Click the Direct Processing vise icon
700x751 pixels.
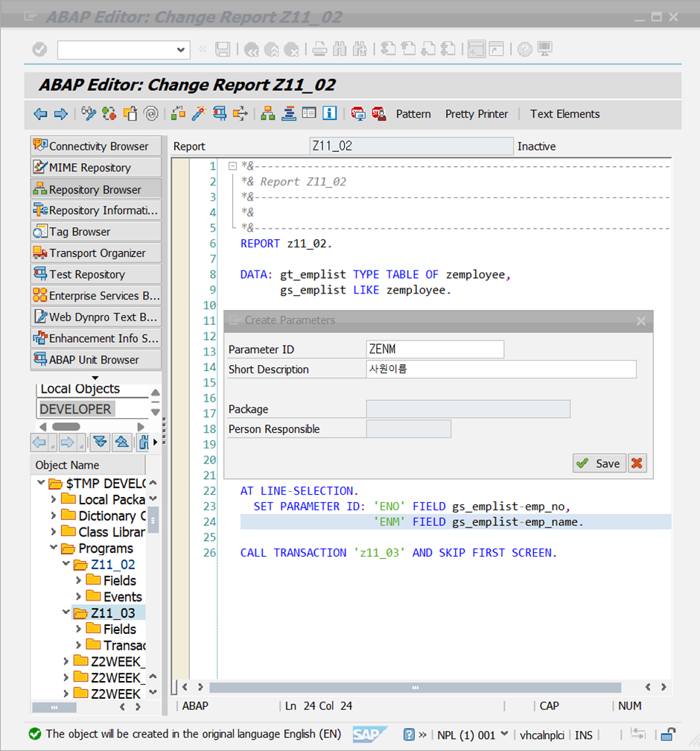(220, 113)
